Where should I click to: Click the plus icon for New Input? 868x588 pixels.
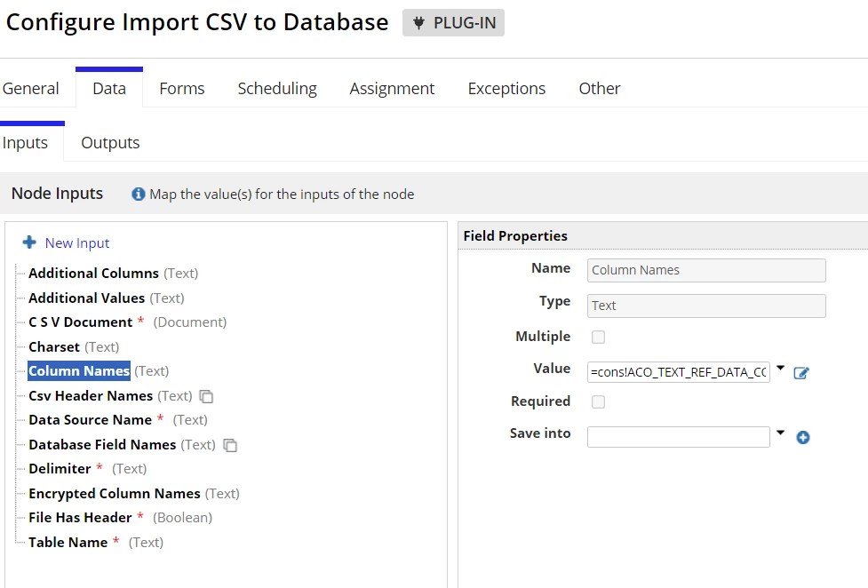29,242
